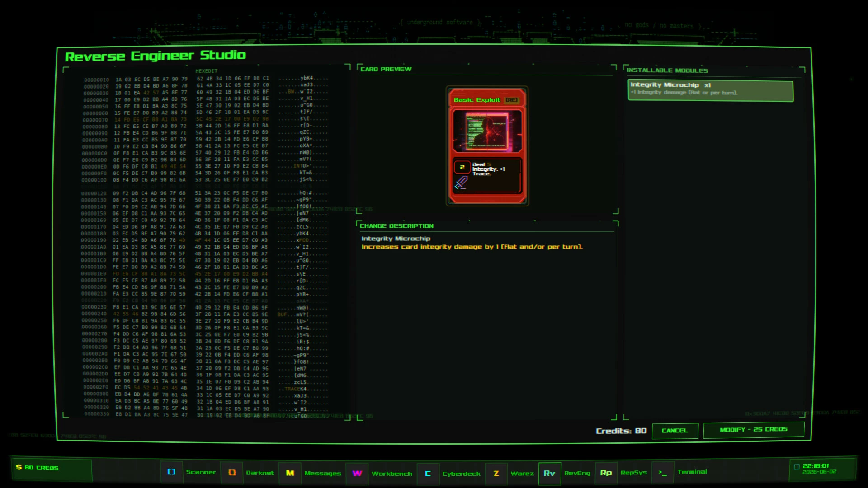Click the HEXEDIT header label
The image size is (868, 488).
(x=206, y=71)
